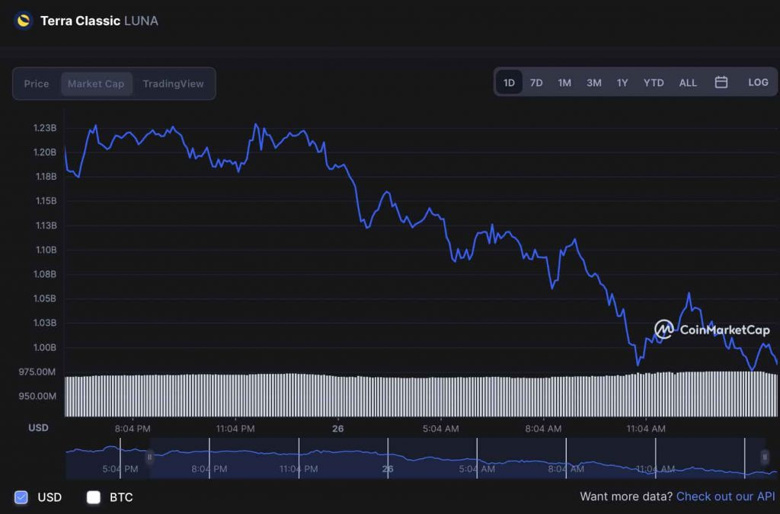Switch to the Price tab
Viewport: 780px width, 514px height.
(x=37, y=84)
